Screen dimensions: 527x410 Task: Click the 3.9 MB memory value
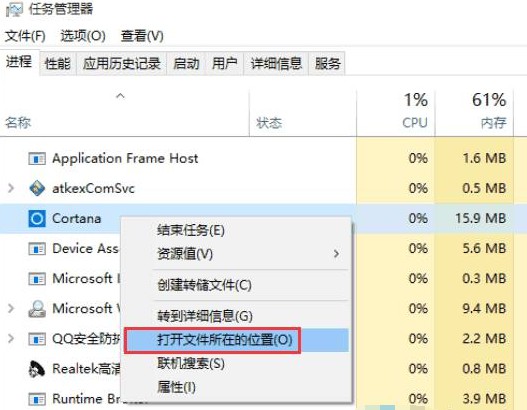[x=484, y=399]
